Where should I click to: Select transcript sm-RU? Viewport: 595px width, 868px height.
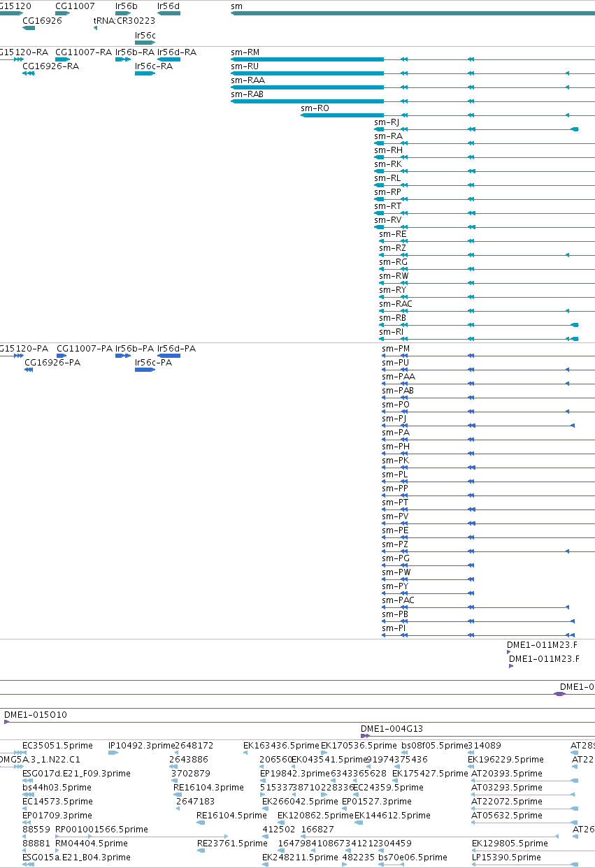coord(413,73)
